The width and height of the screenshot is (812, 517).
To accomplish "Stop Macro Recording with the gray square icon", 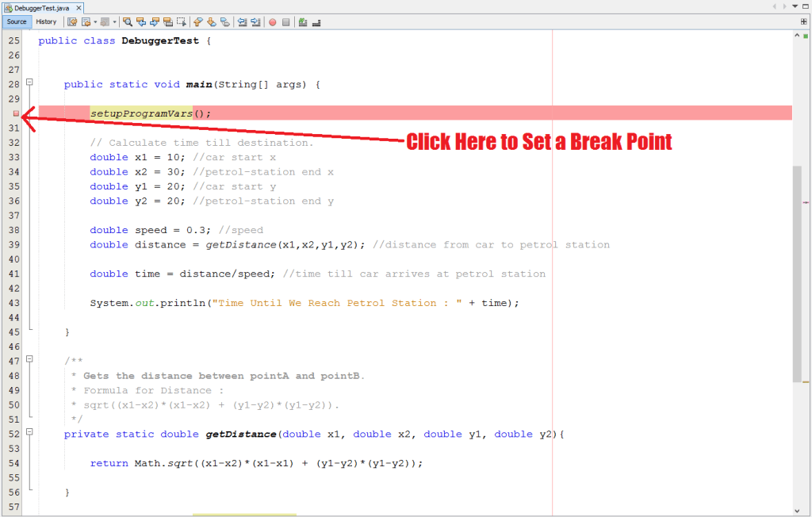I will pyautogui.click(x=285, y=23).
